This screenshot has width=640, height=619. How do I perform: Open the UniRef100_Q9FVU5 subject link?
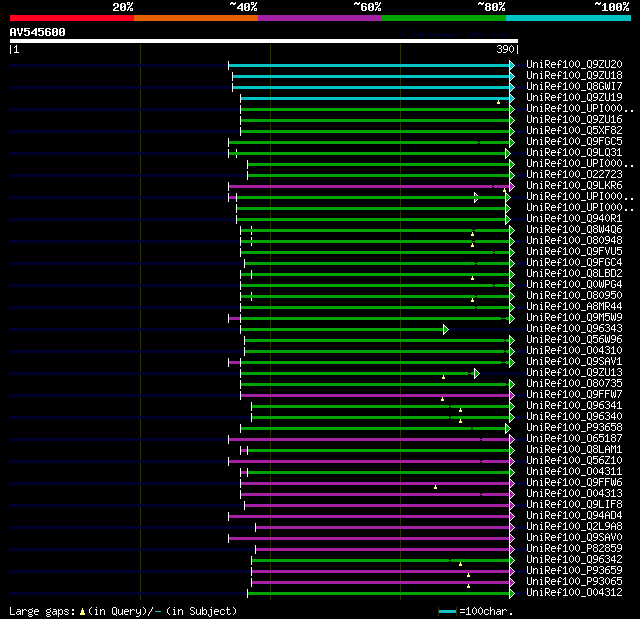pos(574,251)
